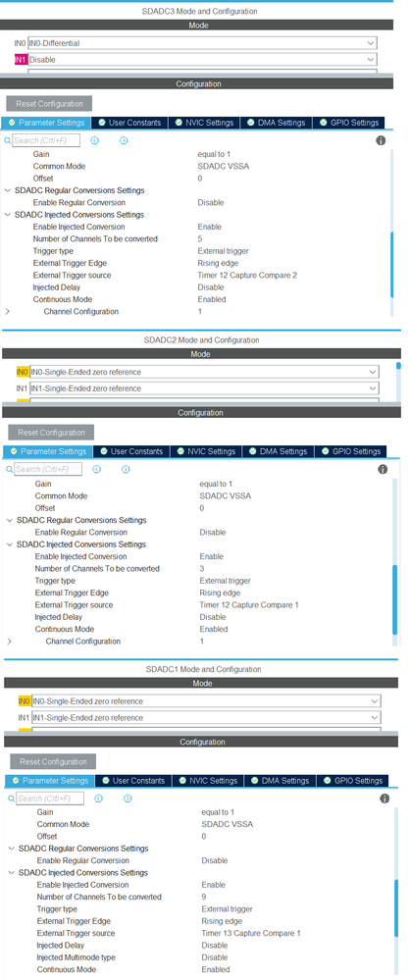Show SDADC1 parameter info icon
411x980 pixels.
click(385, 799)
